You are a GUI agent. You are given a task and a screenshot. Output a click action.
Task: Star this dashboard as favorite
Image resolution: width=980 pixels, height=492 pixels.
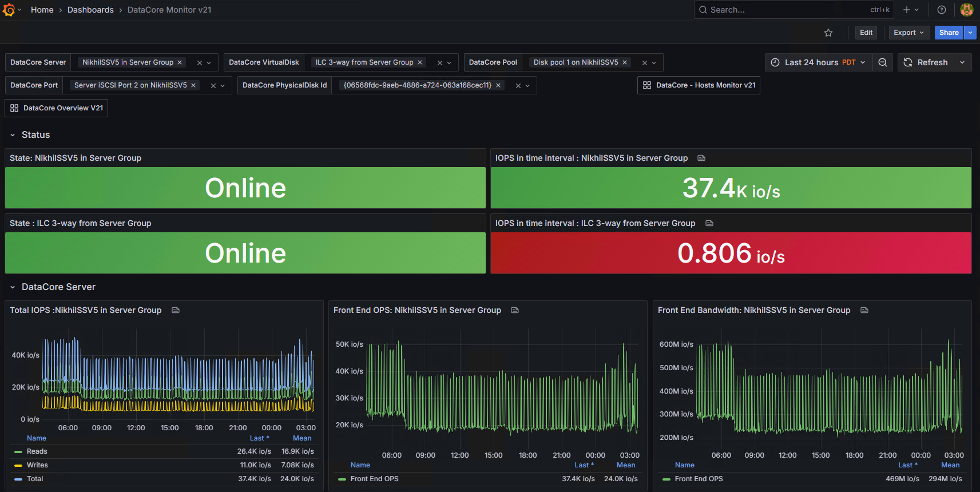[x=828, y=33]
